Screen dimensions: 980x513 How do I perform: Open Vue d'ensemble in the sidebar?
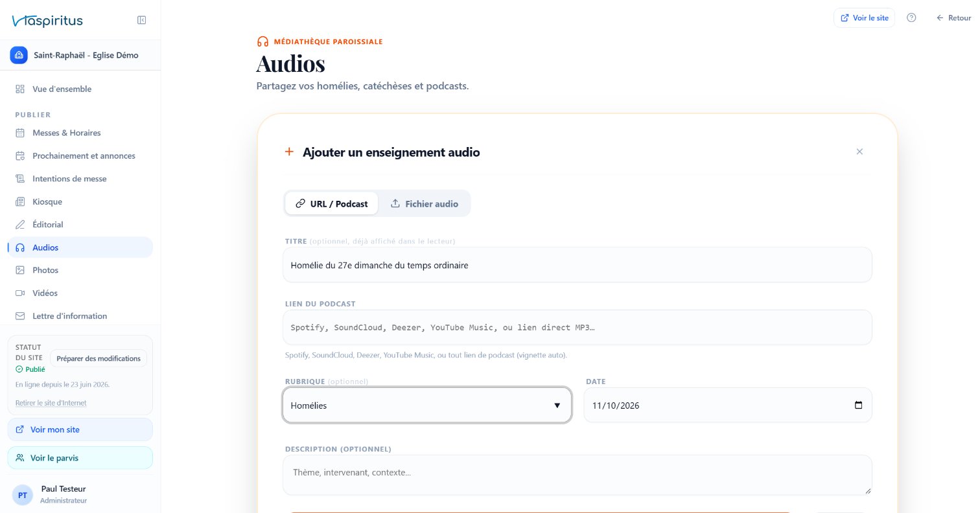point(80,89)
